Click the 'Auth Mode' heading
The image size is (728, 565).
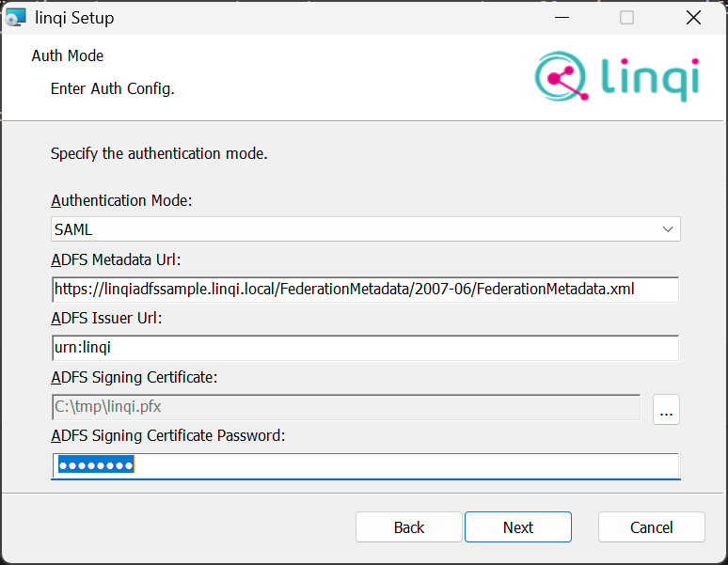pos(68,55)
